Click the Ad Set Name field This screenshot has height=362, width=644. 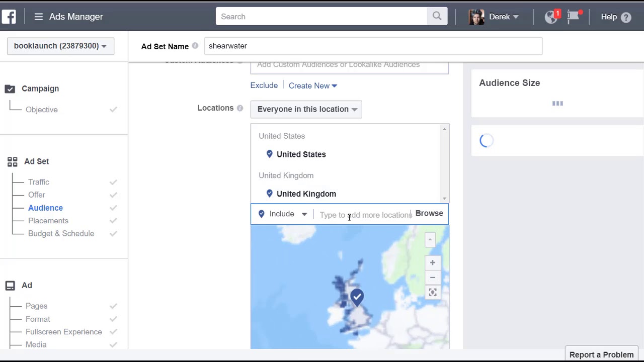(373, 46)
